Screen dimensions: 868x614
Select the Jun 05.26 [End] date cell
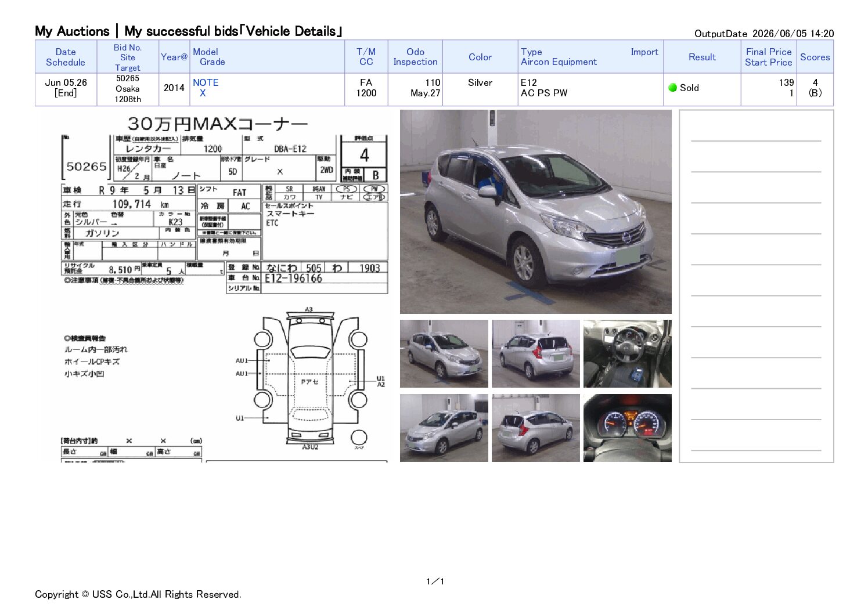pos(66,89)
